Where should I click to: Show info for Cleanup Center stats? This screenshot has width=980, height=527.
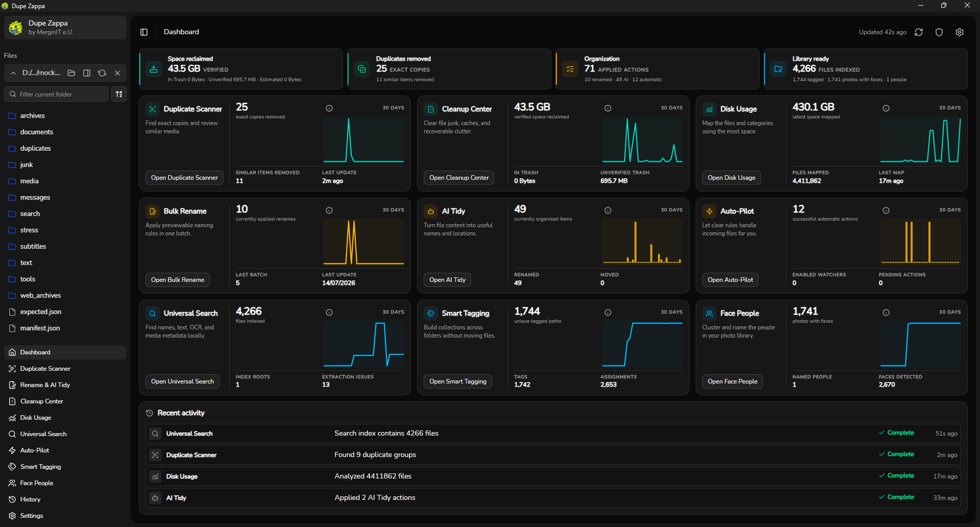point(608,108)
